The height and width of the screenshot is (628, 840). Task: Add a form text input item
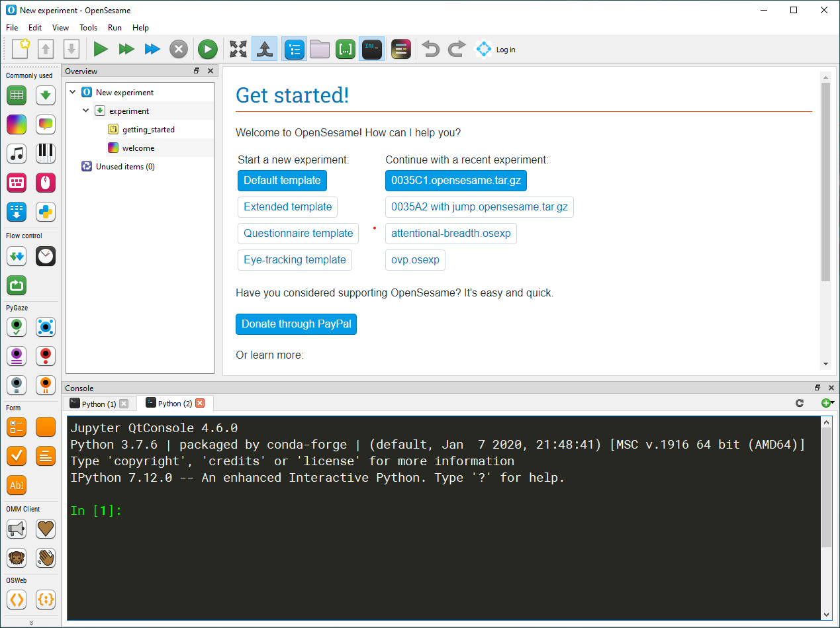pos(17,485)
